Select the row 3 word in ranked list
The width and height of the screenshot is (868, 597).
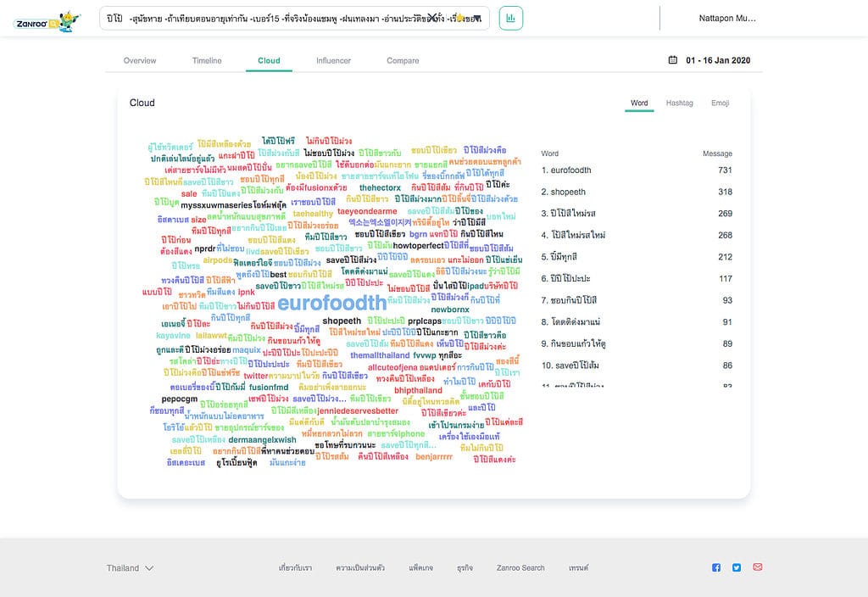[637, 213]
